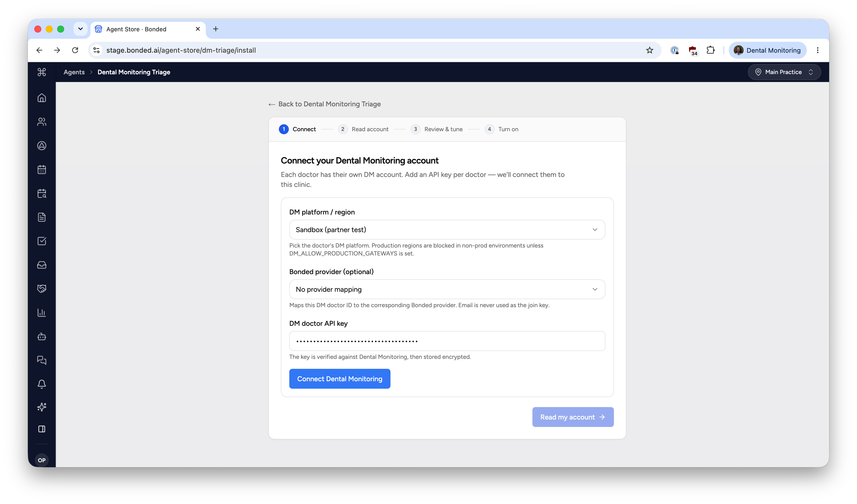This screenshot has width=857, height=504.
Task: Open the calendar sidebar icon
Action: pyautogui.click(x=42, y=169)
